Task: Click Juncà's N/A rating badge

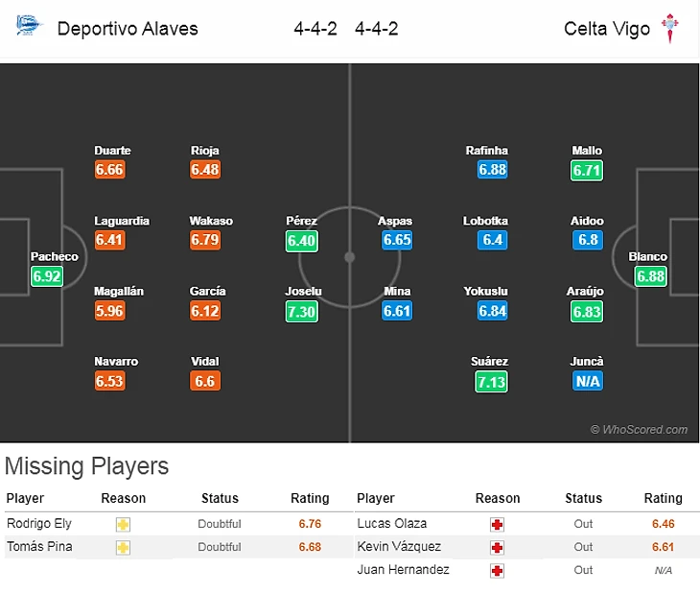Action: [587, 381]
